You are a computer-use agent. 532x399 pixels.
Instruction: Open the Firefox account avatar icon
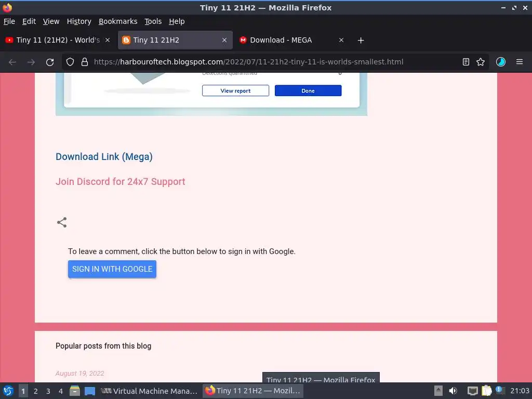pyautogui.click(x=500, y=62)
